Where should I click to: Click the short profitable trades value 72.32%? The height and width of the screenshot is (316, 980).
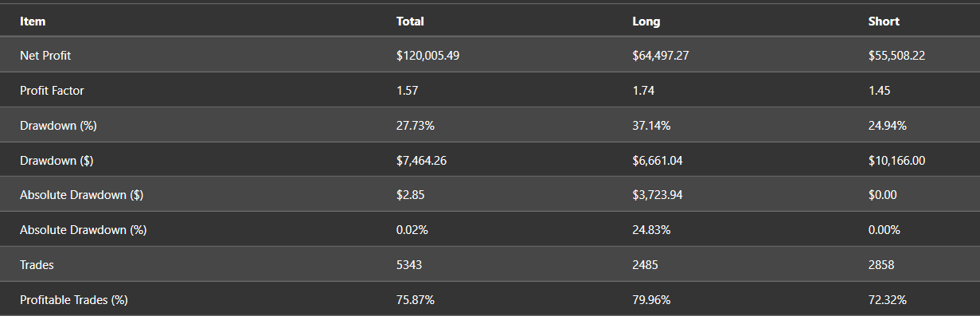point(888,300)
